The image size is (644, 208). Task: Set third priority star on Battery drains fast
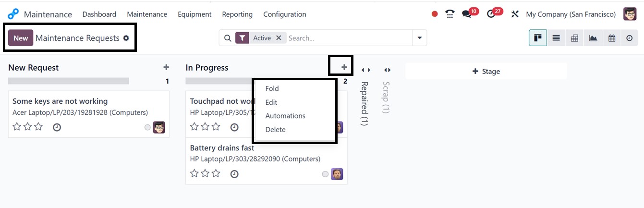[x=216, y=173]
